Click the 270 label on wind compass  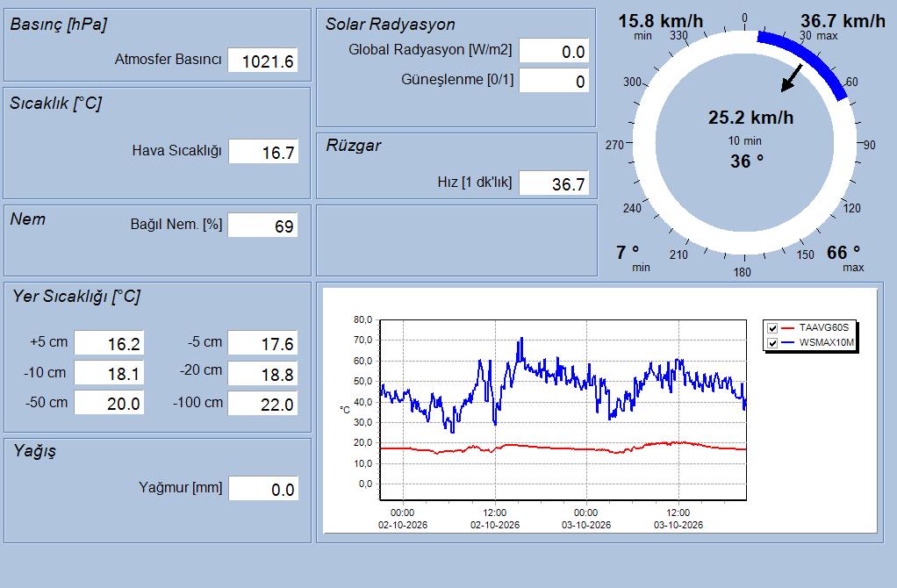click(614, 146)
